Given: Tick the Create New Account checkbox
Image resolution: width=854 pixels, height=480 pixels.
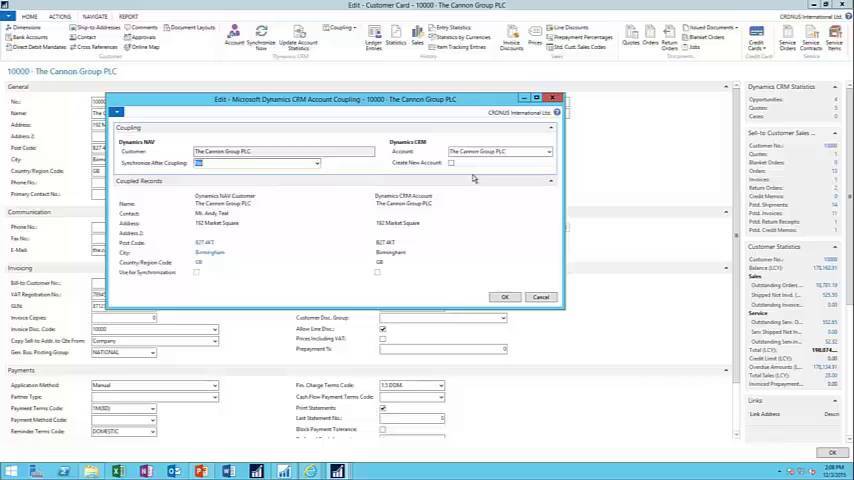Looking at the screenshot, I should [x=451, y=162].
